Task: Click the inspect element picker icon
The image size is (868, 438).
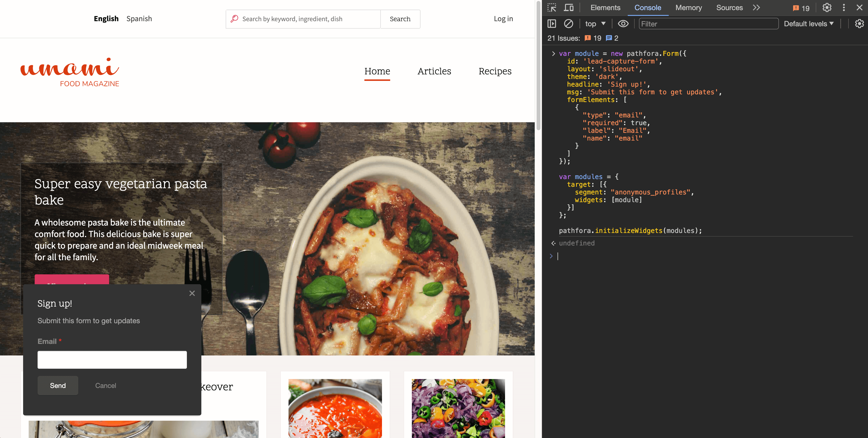Action: tap(552, 7)
